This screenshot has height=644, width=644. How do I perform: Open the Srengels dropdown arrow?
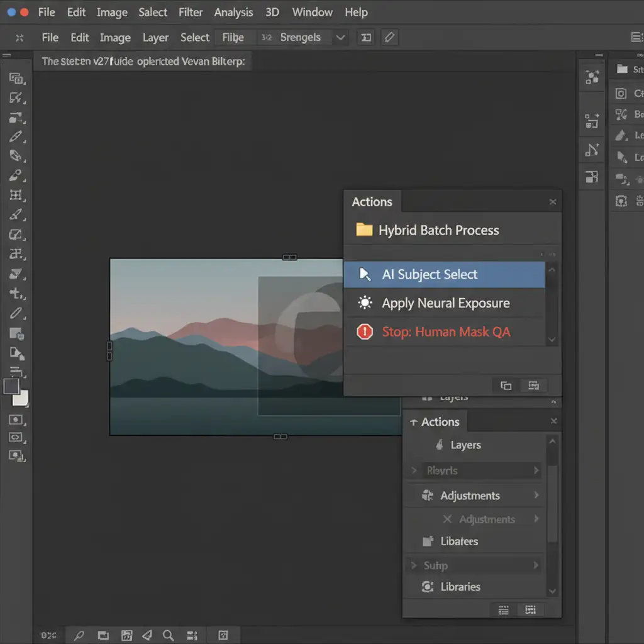340,38
